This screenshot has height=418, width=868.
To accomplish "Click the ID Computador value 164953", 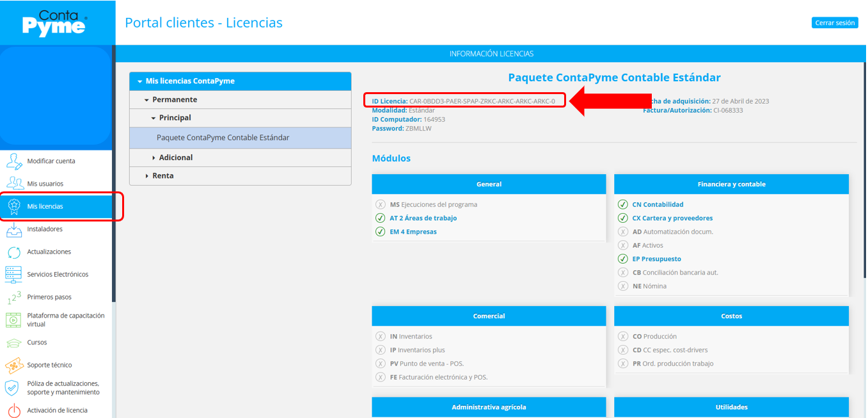I will [x=434, y=119].
